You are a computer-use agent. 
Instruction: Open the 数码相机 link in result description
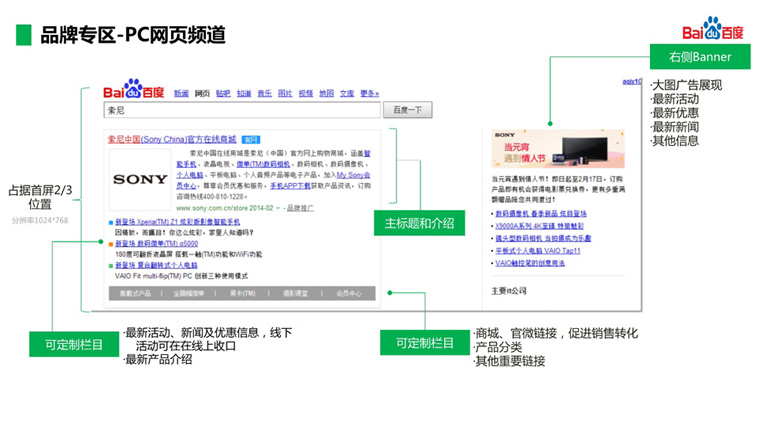(263, 164)
